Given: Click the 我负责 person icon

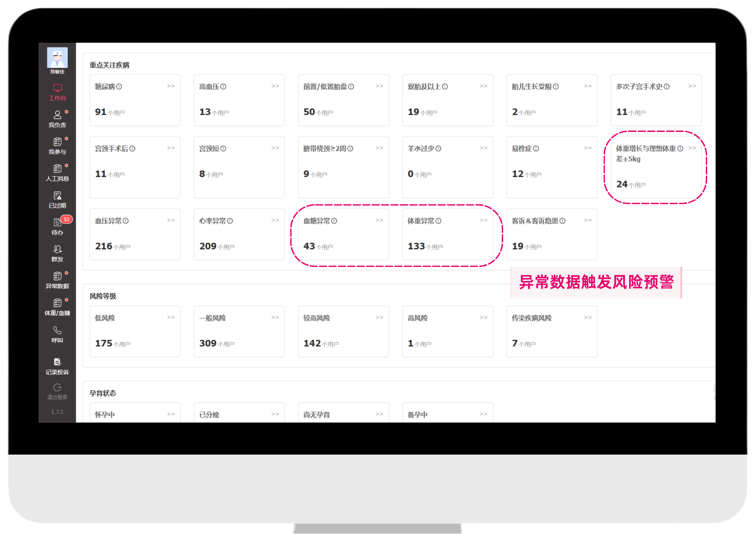Looking at the screenshot, I should 57,115.
